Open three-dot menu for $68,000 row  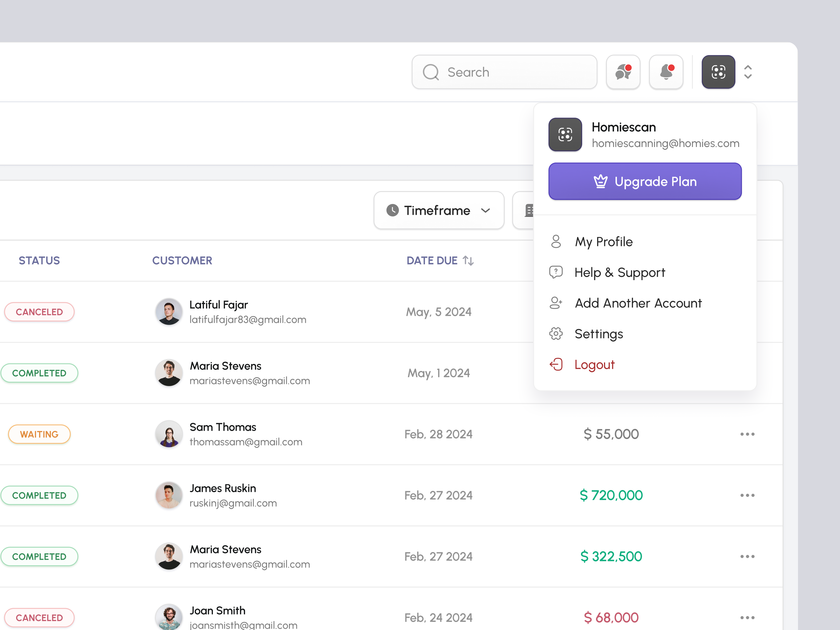click(x=747, y=617)
